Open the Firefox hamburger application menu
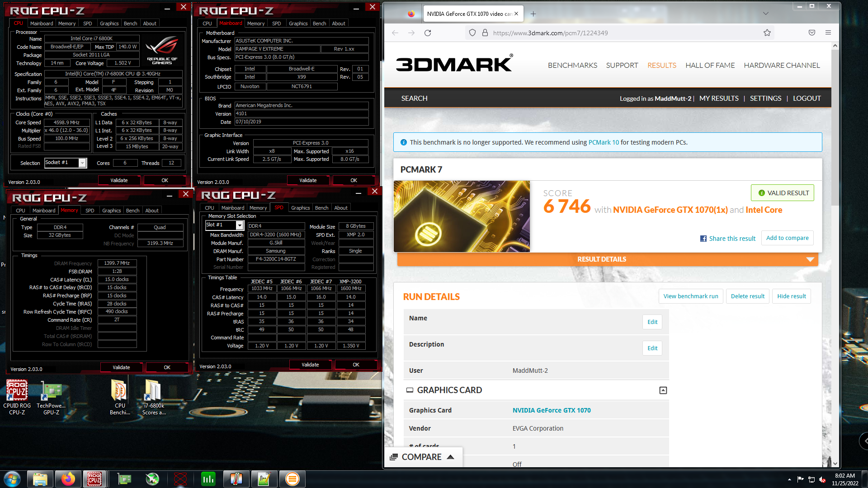 coord(828,33)
